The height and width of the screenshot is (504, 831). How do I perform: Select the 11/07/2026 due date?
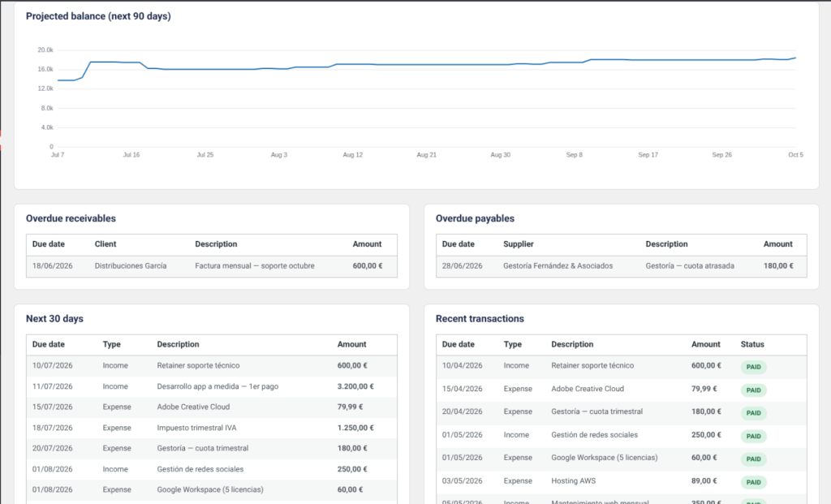click(53, 386)
